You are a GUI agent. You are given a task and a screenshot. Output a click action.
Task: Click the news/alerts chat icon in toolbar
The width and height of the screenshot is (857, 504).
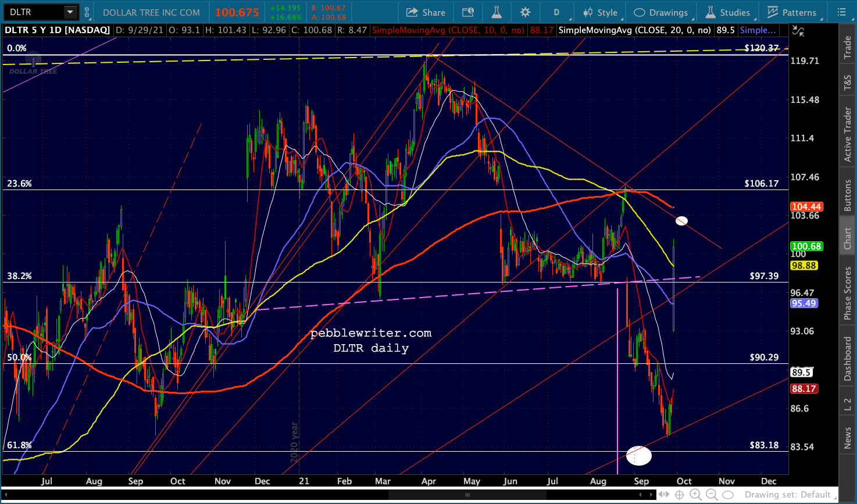coord(468,12)
